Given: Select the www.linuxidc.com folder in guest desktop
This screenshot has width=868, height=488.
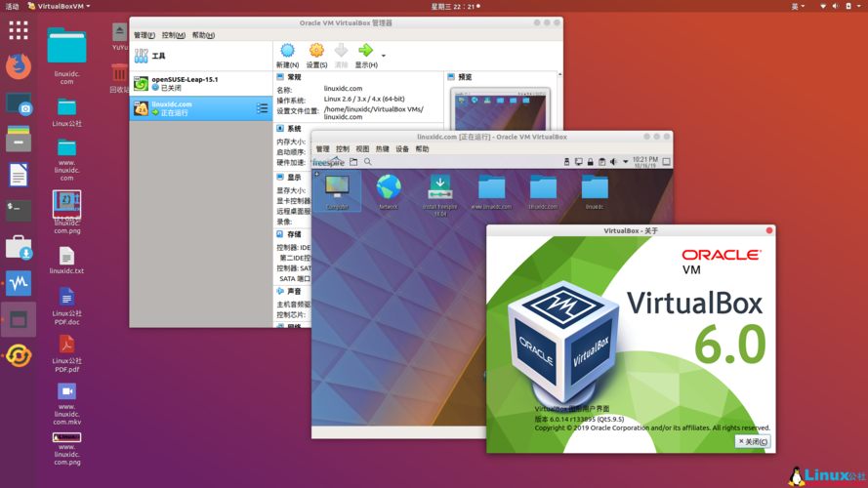Looking at the screenshot, I should coord(491,191).
